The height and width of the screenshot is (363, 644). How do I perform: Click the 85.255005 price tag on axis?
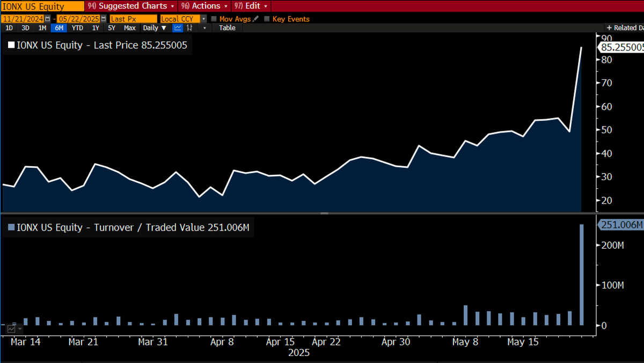(621, 47)
